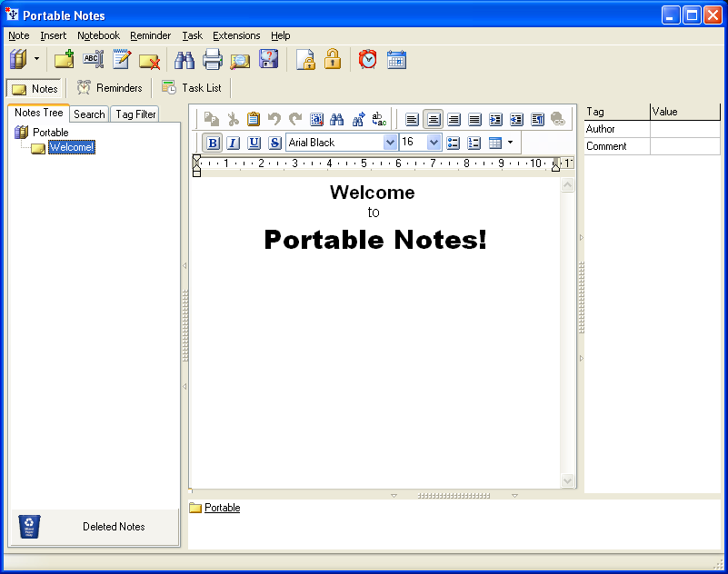The height and width of the screenshot is (574, 728).
Task: Open the Note menu
Action: [18, 35]
